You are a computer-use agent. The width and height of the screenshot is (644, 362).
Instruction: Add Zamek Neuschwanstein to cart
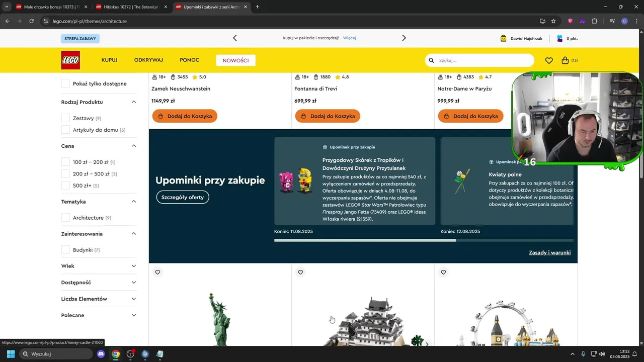(185, 116)
